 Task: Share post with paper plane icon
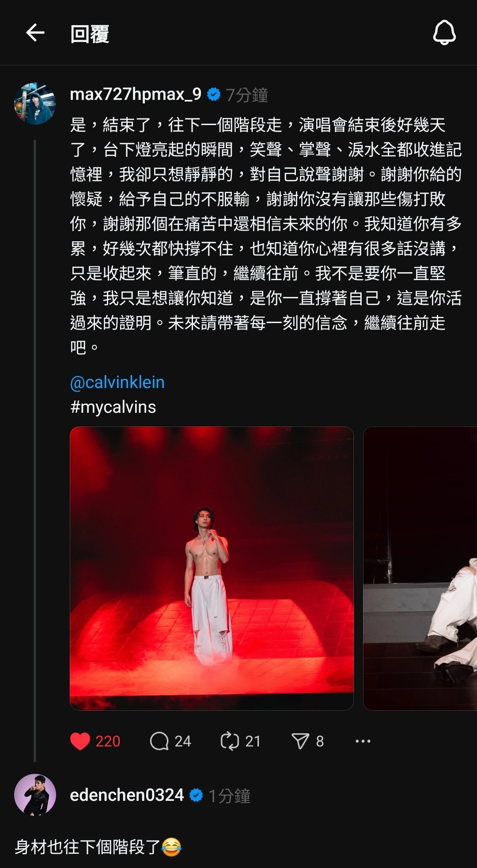click(300, 741)
